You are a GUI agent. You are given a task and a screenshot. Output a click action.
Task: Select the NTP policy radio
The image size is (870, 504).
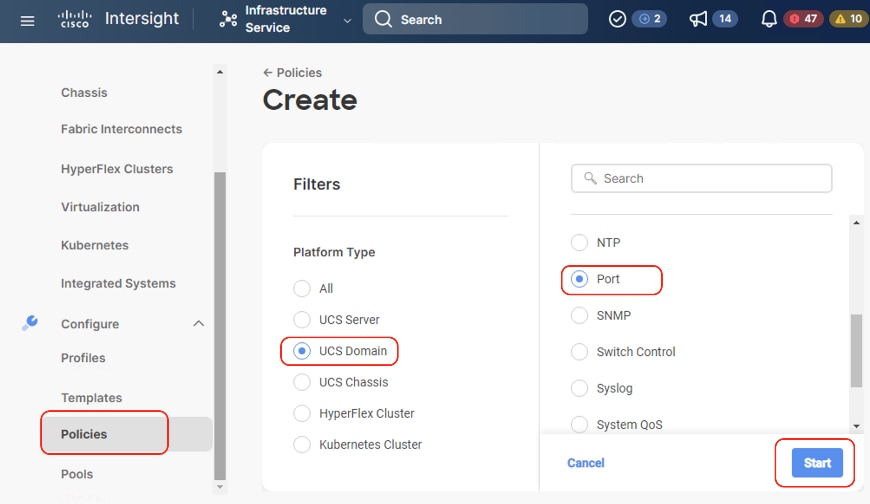click(579, 243)
